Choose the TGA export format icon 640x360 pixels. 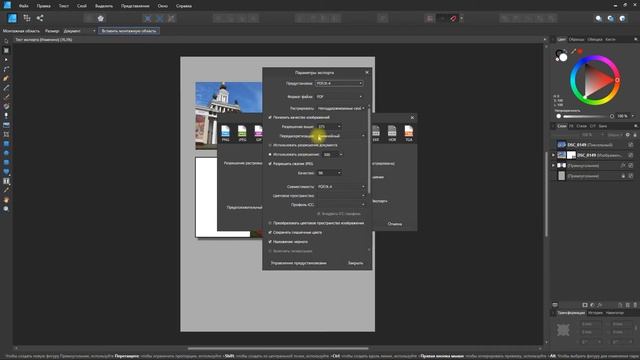pos(409,133)
